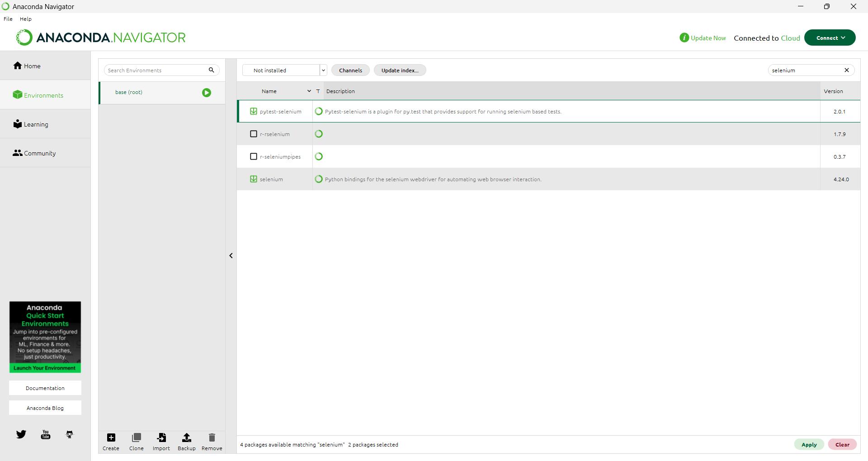The image size is (868, 461).
Task: Create a new environment
Action: coord(111,442)
